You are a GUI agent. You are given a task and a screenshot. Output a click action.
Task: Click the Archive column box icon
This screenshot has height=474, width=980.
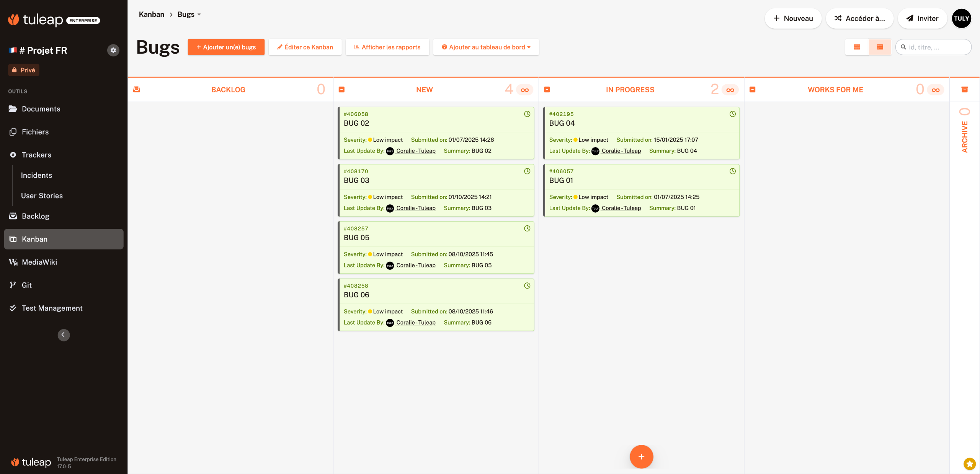(964, 90)
